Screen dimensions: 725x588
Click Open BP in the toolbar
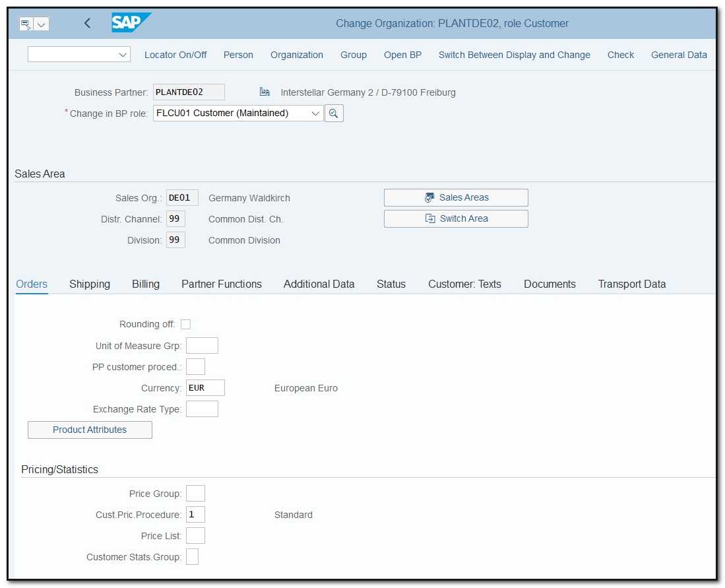point(402,55)
